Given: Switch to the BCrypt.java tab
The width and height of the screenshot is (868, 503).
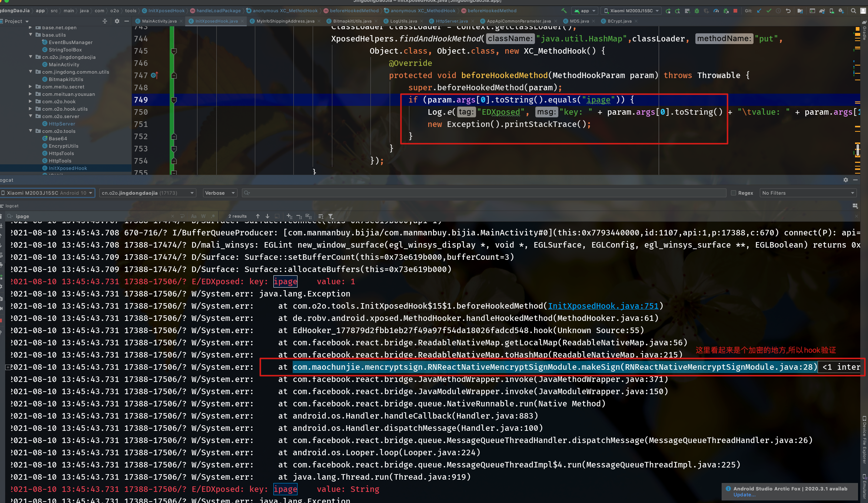Looking at the screenshot, I should coord(619,21).
